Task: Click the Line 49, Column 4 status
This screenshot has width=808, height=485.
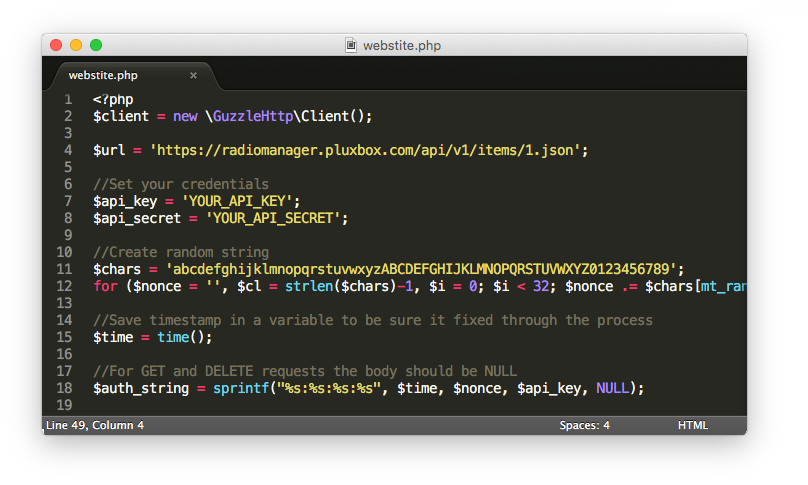Action: [95, 425]
